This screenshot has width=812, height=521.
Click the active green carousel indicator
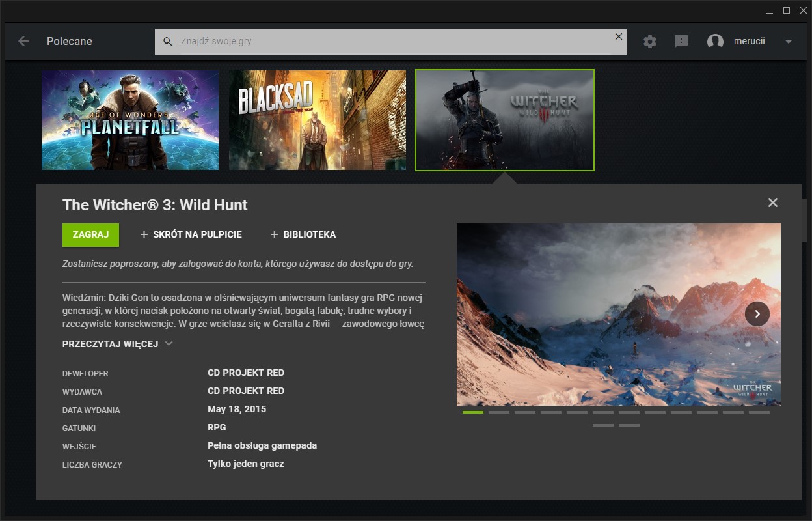[x=473, y=412]
